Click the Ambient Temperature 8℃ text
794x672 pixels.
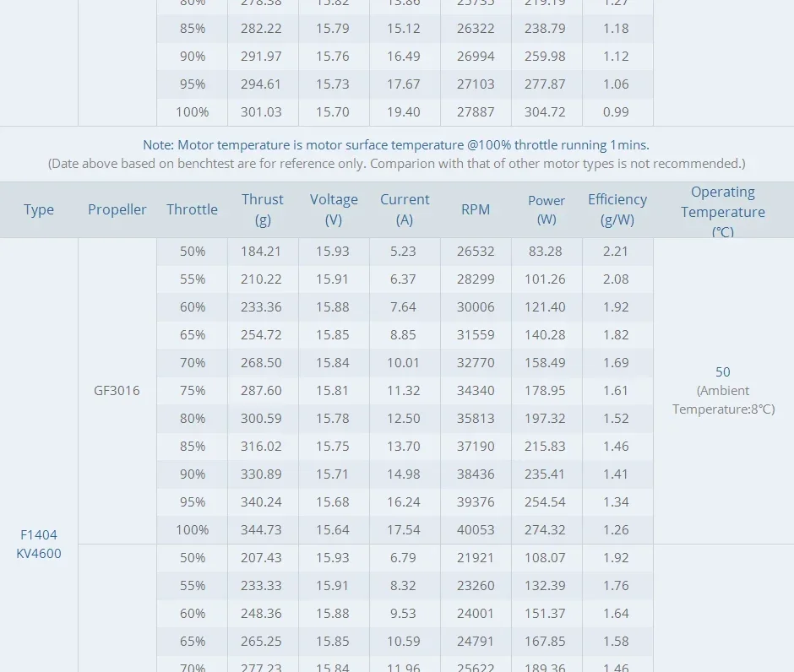click(723, 400)
